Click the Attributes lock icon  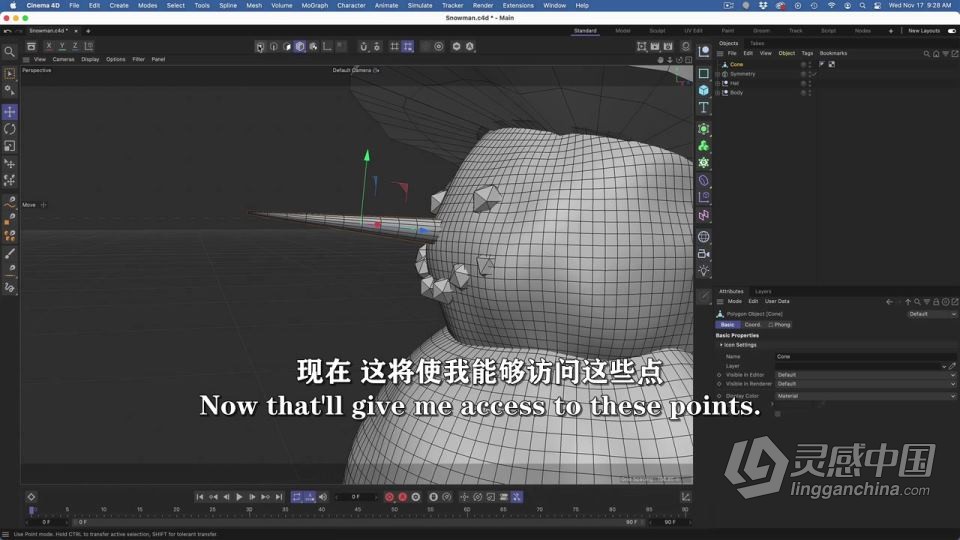pyautogui.click(x=936, y=302)
